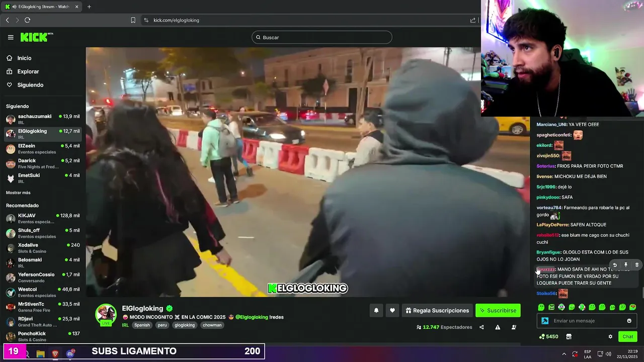Click the ESP LAA language indicator
Viewport: 644px width, 362px height.
pyautogui.click(x=588, y=354)
